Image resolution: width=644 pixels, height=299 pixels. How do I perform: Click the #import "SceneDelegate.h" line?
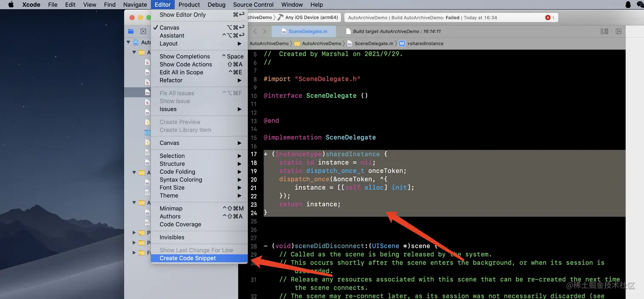(x=312, y=79)
